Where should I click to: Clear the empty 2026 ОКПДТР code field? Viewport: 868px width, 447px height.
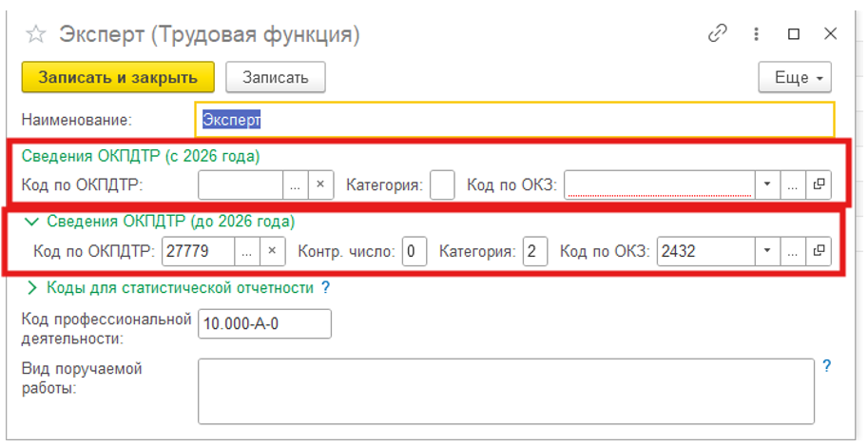(x=321, y=185)
